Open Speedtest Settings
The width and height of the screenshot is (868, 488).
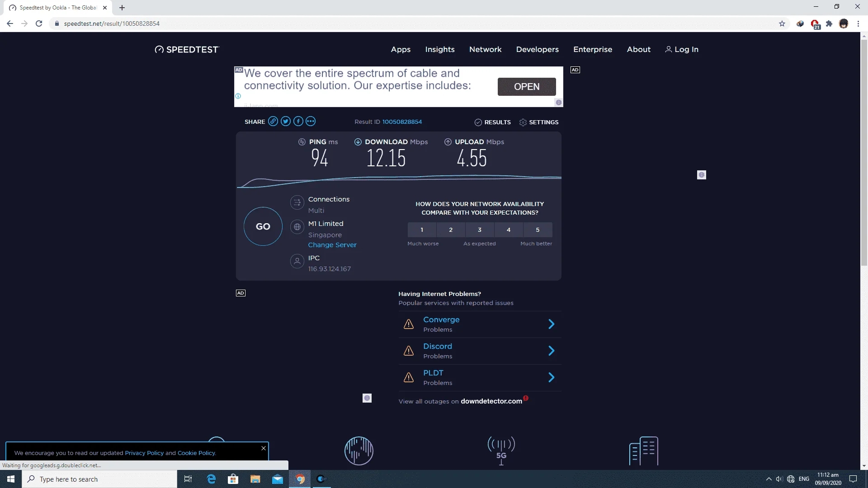click(539, 122)
